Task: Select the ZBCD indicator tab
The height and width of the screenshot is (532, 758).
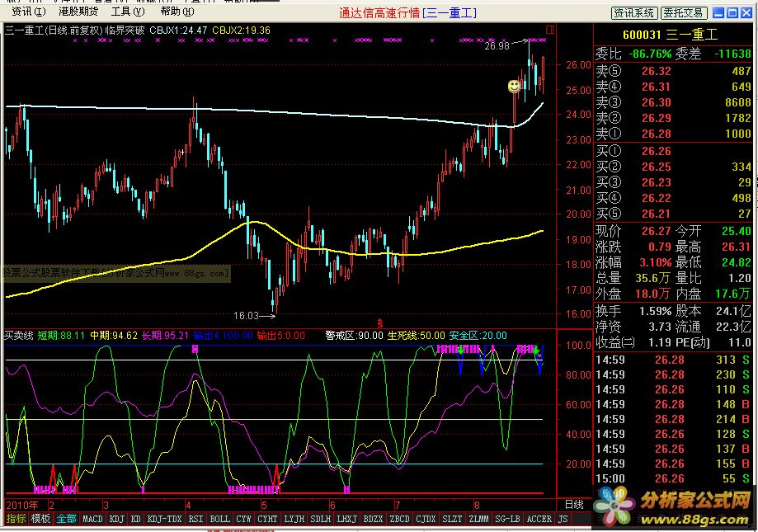Action: (400, 519)
